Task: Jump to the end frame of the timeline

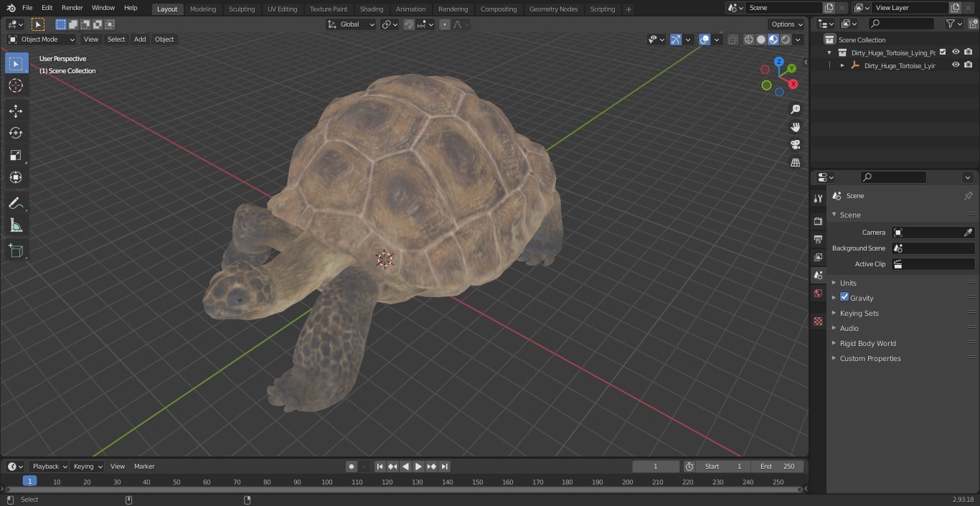Action: coord(445,467)
